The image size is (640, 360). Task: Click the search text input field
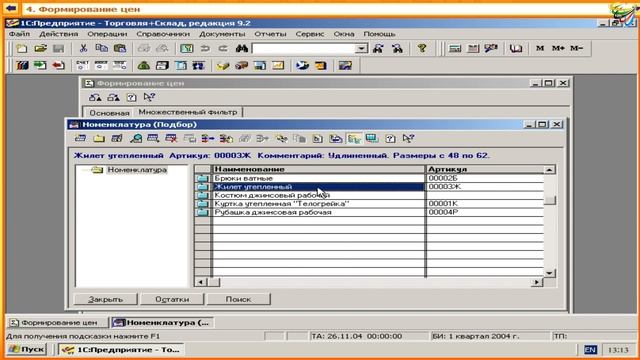pos(304,49)
